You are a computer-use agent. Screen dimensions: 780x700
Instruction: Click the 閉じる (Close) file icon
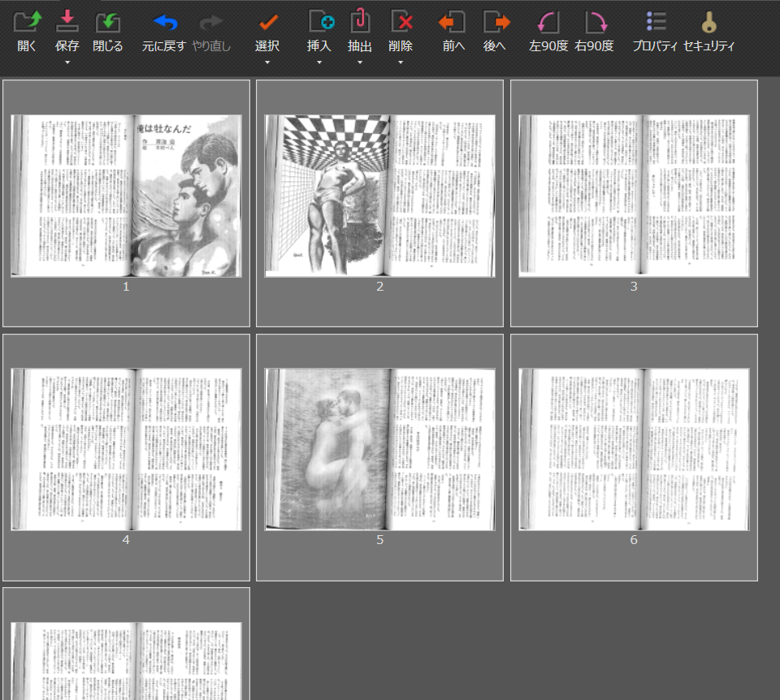tap(107, 23)
